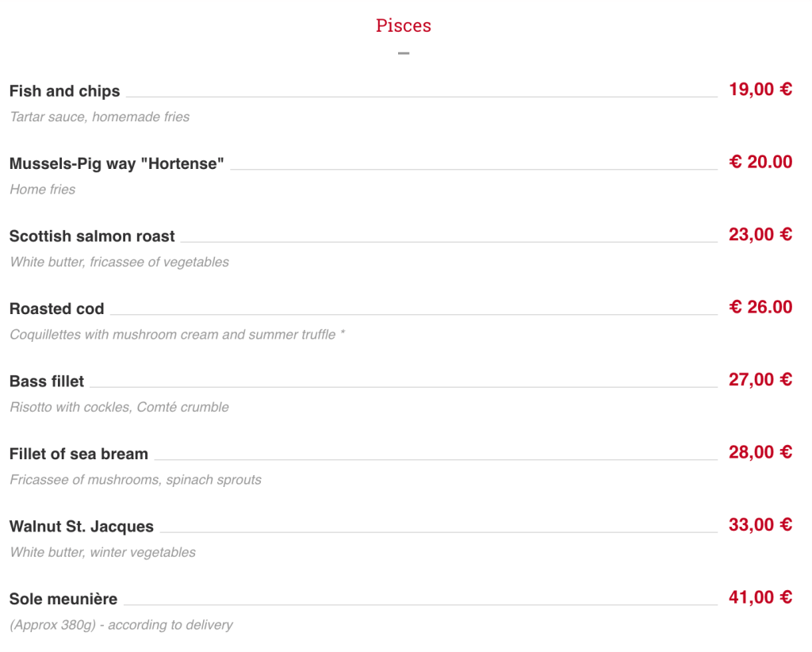Click the 33,00 € price
812x652 pixels.
pyautogui.click(x=760, y=524)
